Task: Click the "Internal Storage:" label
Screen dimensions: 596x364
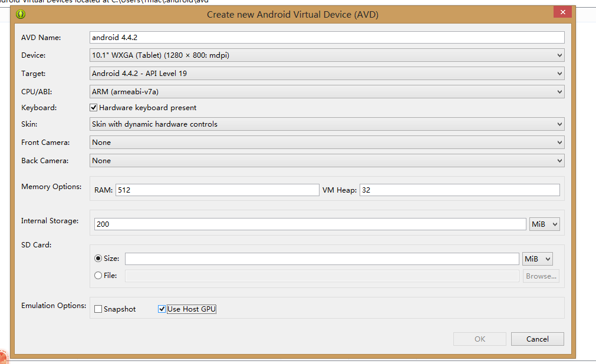Action: point(50,221)
